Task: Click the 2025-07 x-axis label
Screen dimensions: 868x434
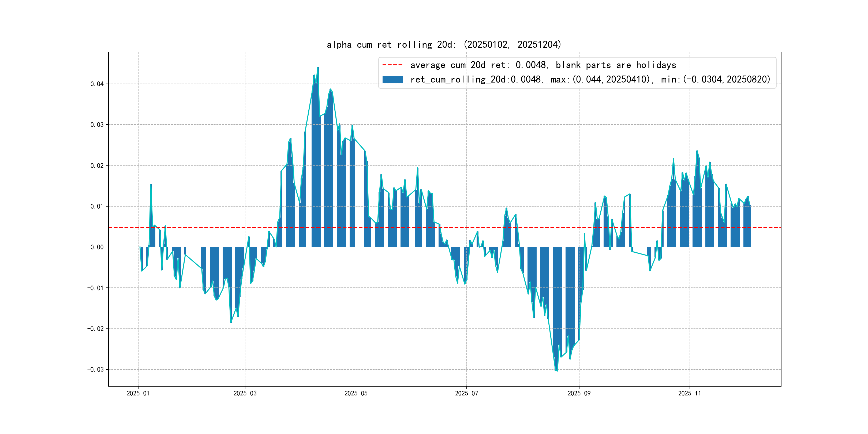Action: [x=466, y=393]
